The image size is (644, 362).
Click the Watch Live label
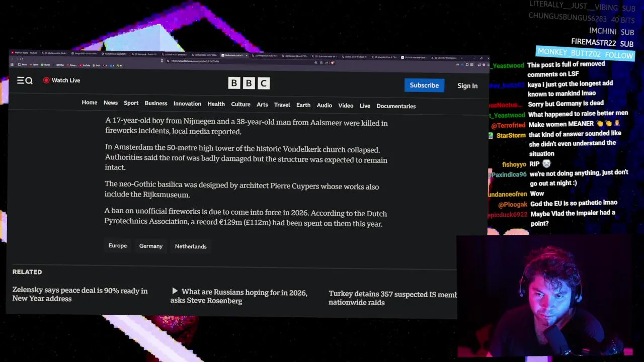66,80
